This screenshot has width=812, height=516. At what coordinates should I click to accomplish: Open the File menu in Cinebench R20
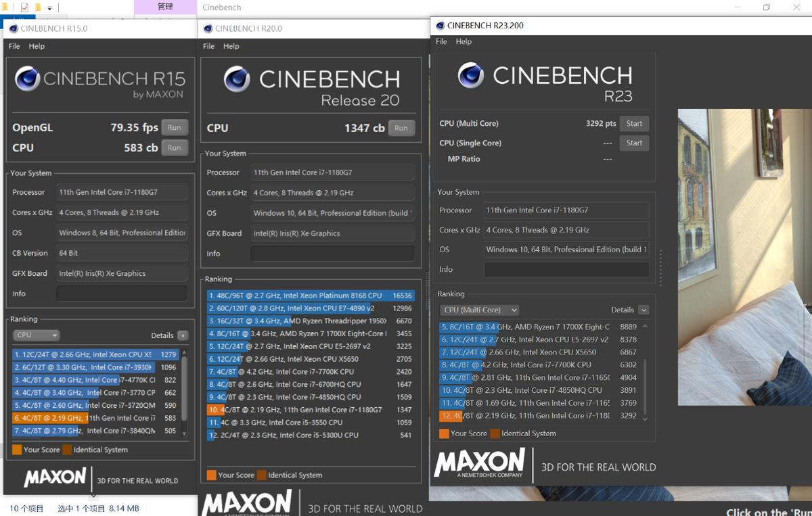(x=208, y=46)
